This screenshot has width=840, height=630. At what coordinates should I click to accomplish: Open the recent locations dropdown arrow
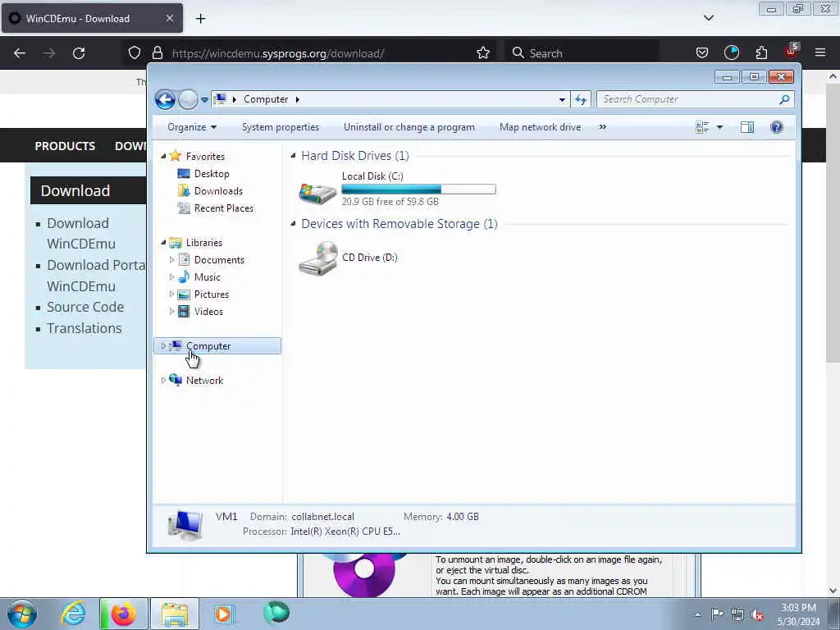[x=204, y=99]
